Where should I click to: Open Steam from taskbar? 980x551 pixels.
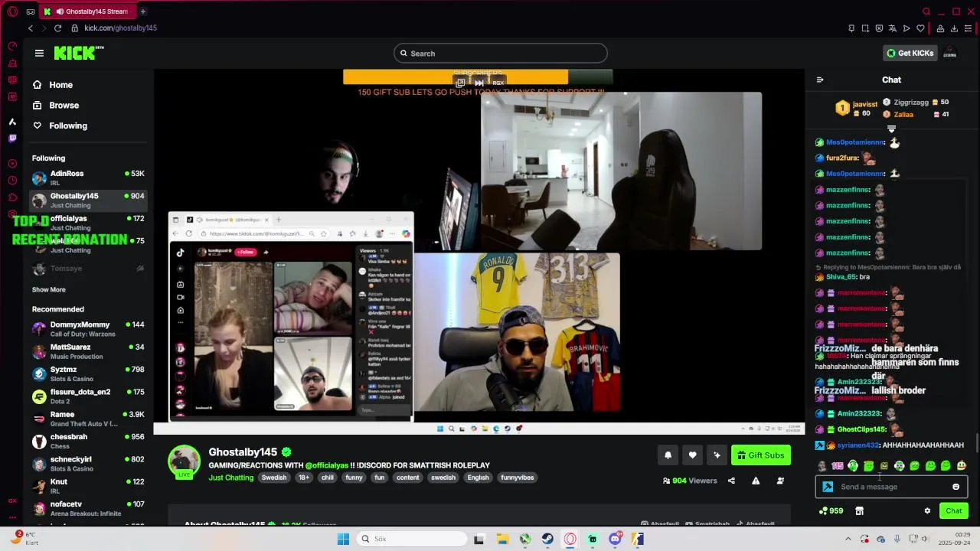tap(547, 539)
